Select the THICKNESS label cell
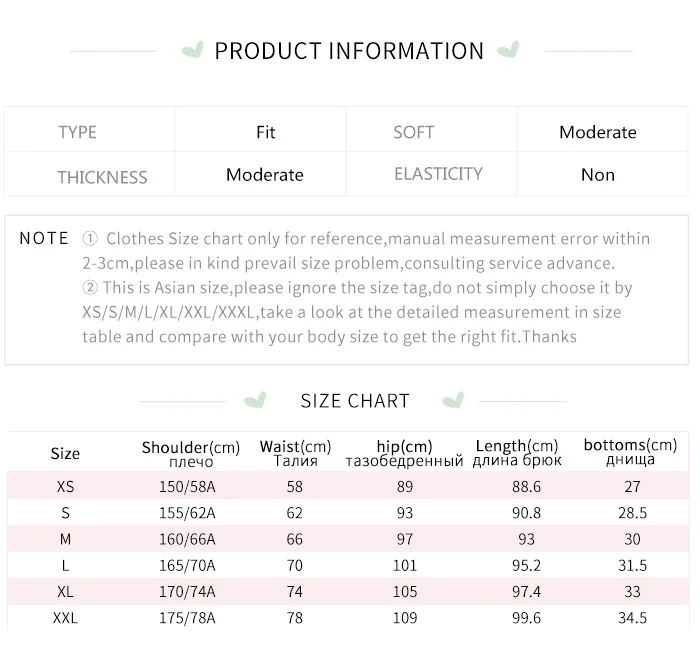 tap(102, 177)
